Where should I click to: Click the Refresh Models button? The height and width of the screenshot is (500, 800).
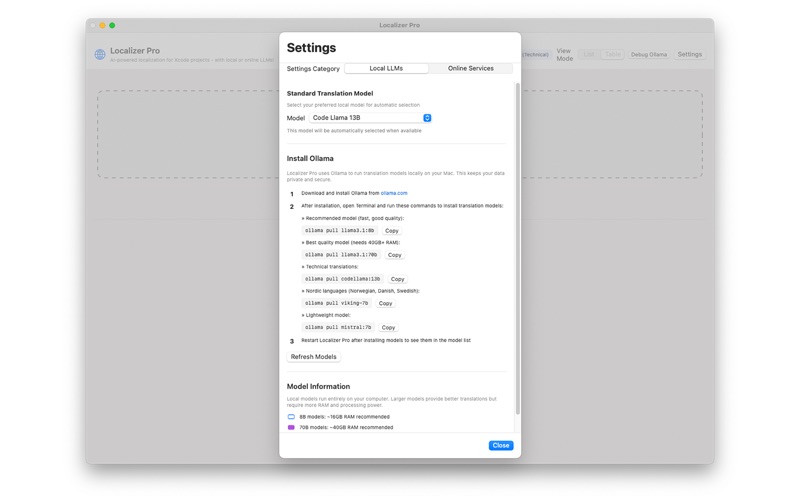tap(313, 357)
